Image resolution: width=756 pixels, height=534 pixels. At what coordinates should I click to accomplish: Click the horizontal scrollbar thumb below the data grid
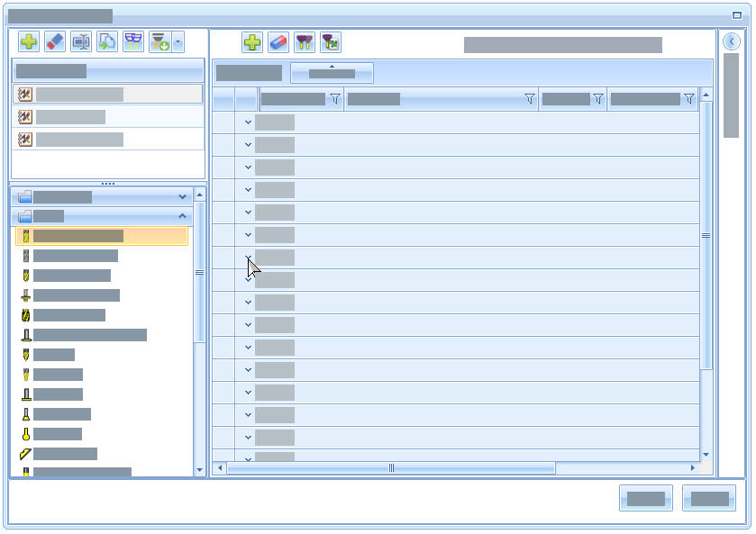pyautogui.click(x=391, y=468)
